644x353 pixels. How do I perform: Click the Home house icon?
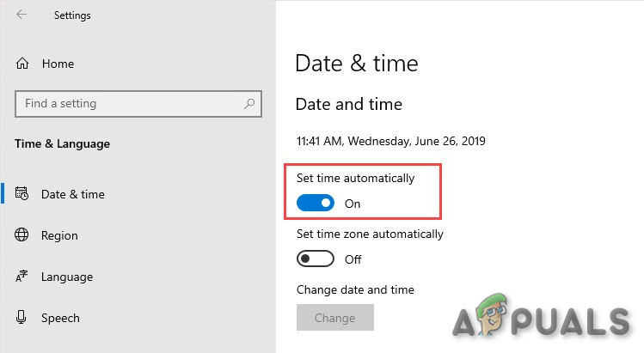tap(22, 64)
